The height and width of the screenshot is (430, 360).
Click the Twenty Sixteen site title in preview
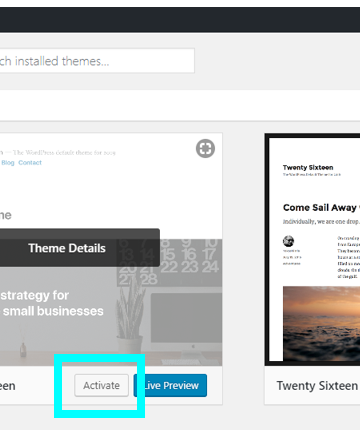tap(308, 167)
